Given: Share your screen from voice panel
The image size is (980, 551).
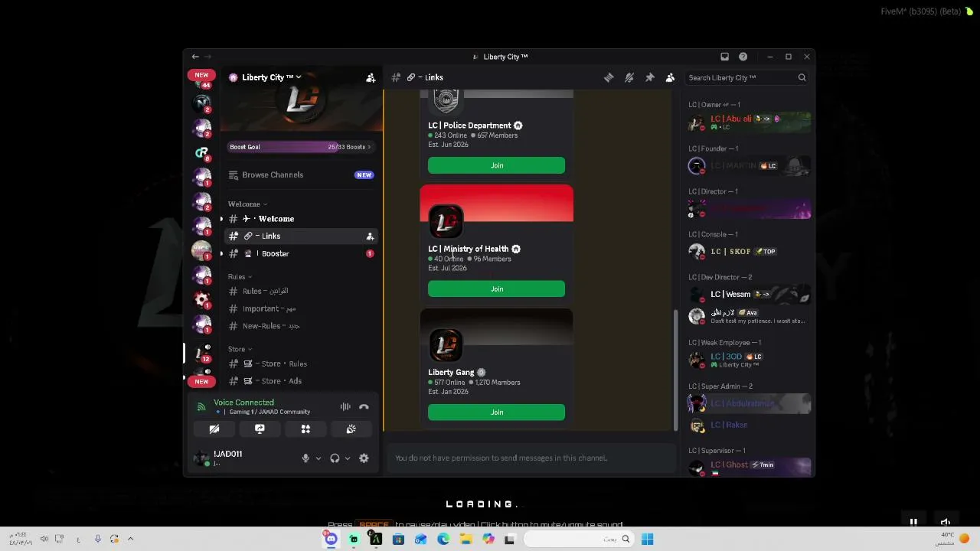Looking at the screenshot, I should pyautogui.click(x=260, y=429).
